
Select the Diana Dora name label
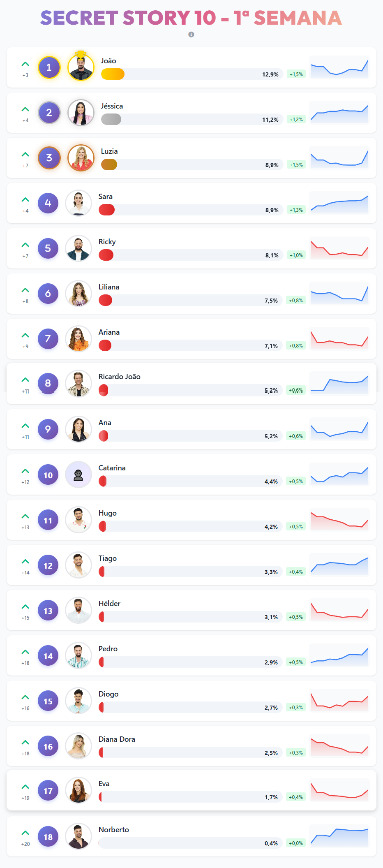[117, 739]
